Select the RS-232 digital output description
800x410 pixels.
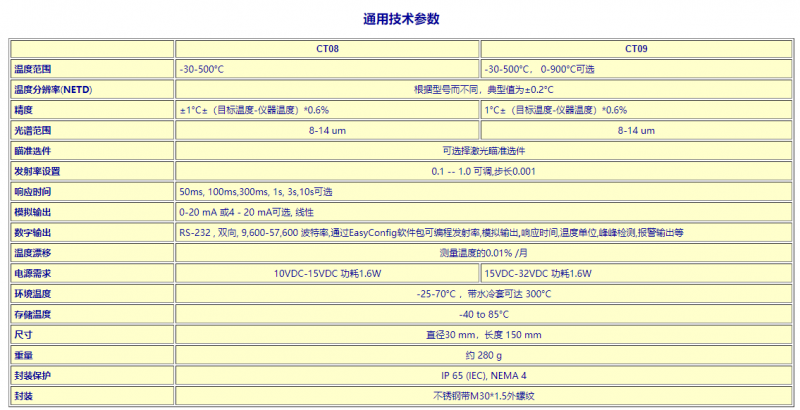(x=430, y=232)
